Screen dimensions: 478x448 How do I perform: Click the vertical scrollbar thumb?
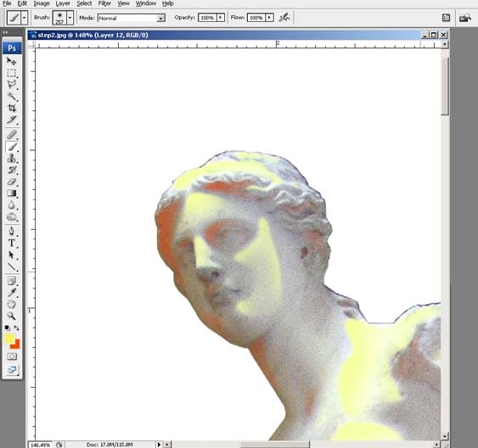(445, 87)
